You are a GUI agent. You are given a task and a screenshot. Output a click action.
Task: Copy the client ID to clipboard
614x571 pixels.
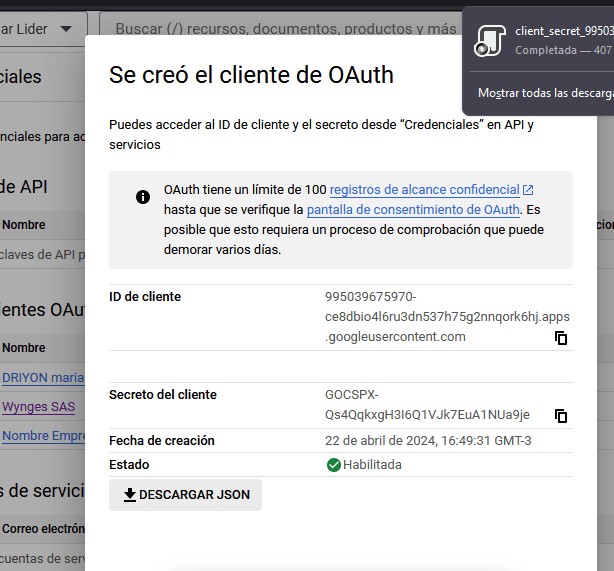pos(561,338)
